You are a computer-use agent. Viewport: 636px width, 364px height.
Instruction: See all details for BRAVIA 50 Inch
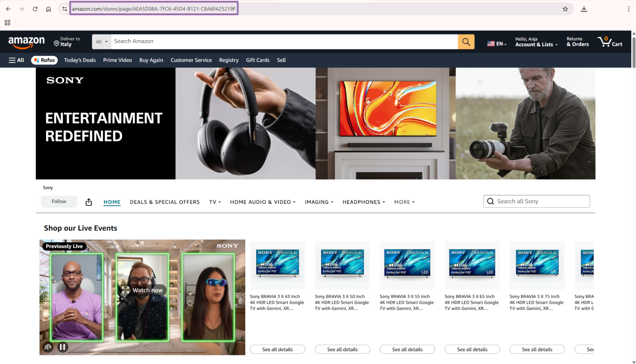click(x=342, y=349)
